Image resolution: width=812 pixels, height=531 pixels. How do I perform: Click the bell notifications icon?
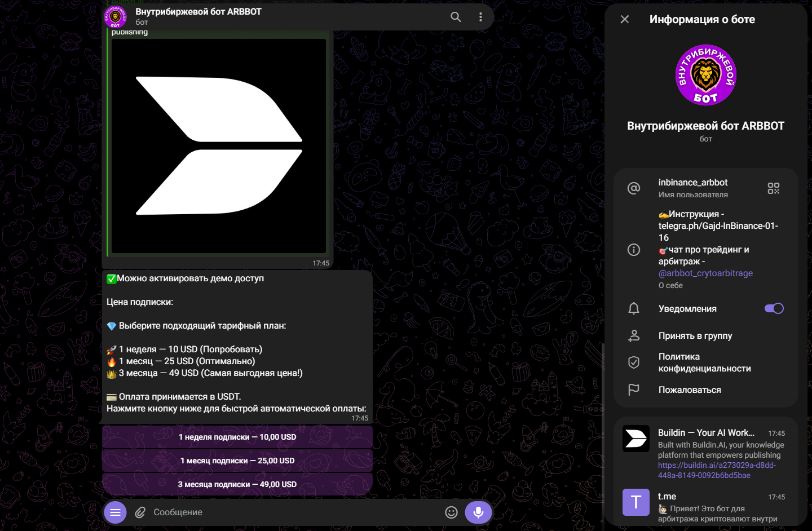point(634,308)
